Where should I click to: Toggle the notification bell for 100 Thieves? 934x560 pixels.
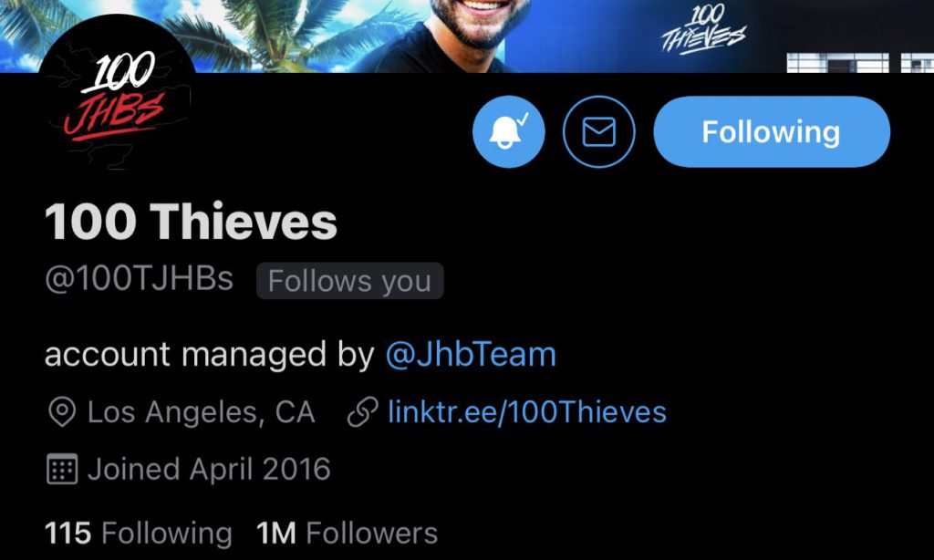[508, 131]
